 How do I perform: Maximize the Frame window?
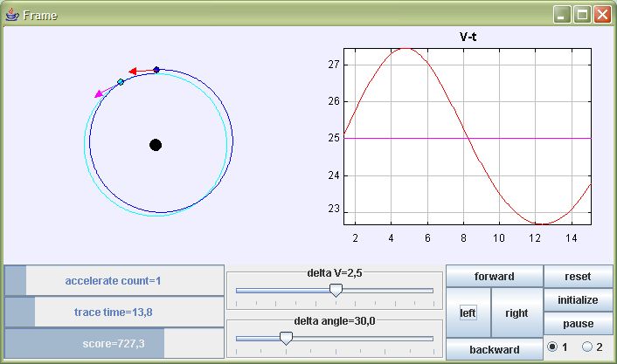pyautogui.click(x=582, y=15)
